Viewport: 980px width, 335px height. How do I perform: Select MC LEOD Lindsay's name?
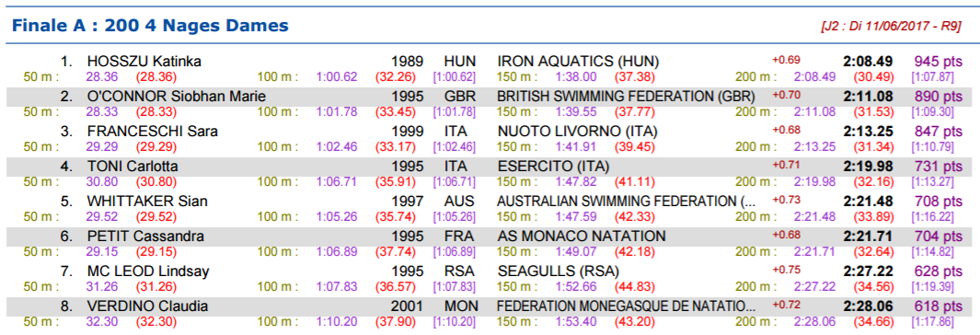[x=148, y=271]
